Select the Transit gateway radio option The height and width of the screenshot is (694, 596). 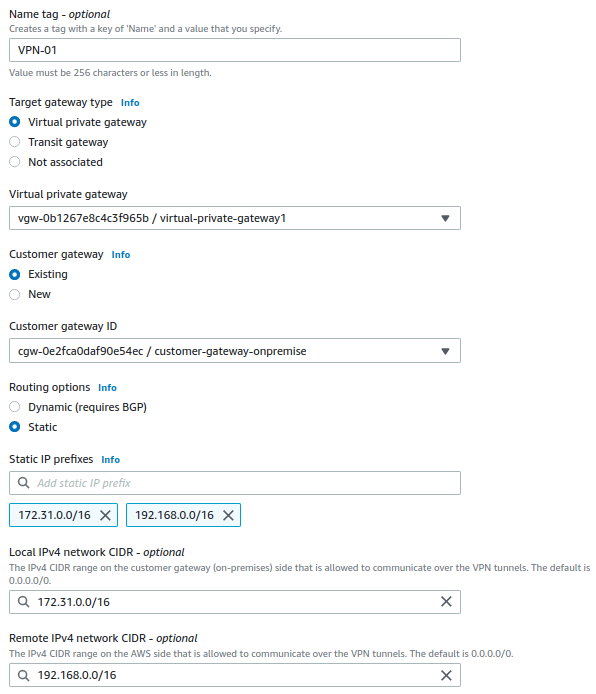coord(15,142)
